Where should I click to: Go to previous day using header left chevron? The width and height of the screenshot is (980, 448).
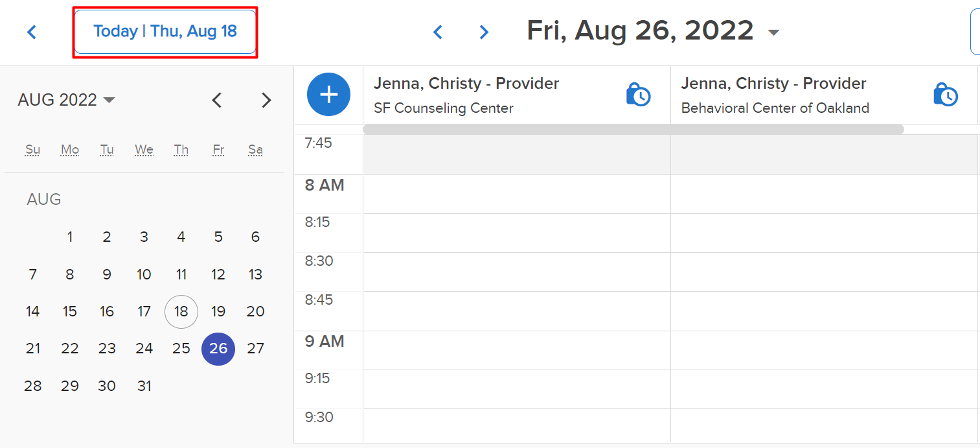pyautogui.click(x=438, y=32)
